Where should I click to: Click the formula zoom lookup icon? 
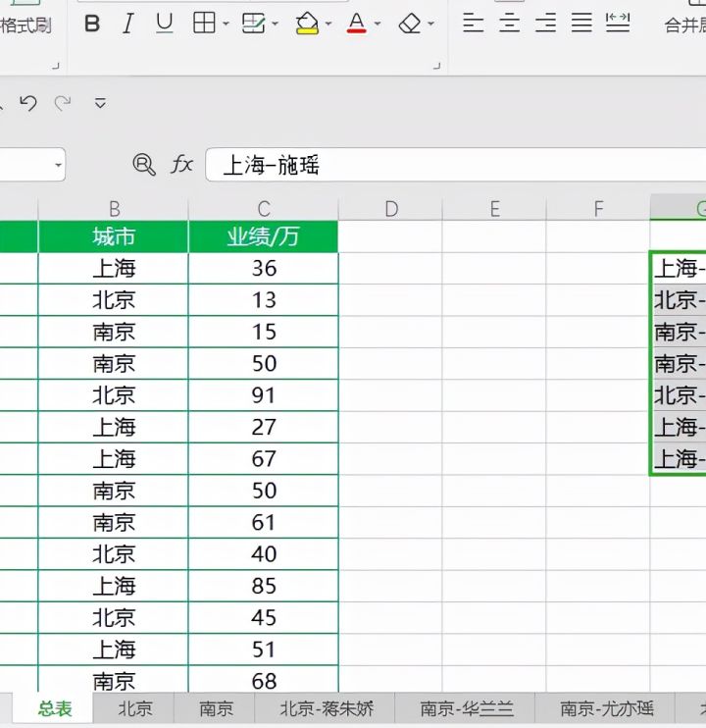click(x=144, y=165)
